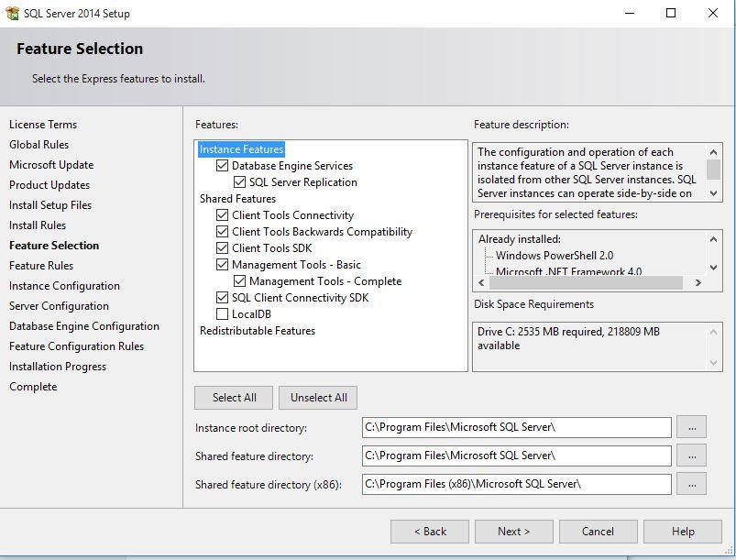The image size is (736, 560).
Task: Click the Shared feature directory (x86) field
Action: 516,484
